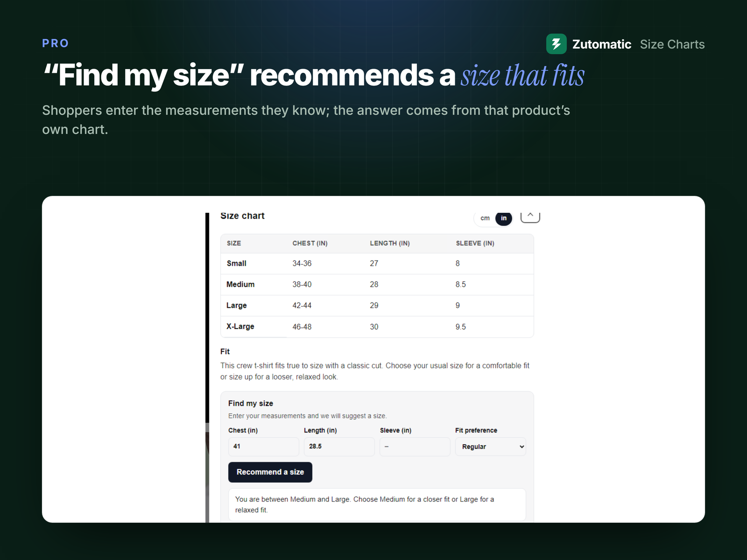Click the Large row sleeve value 9

coord(458,305)
